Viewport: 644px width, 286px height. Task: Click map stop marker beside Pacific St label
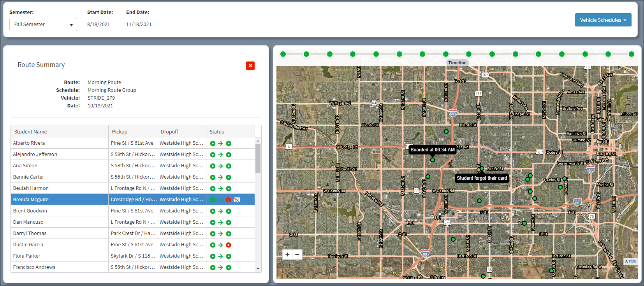[x=482, y=168]
